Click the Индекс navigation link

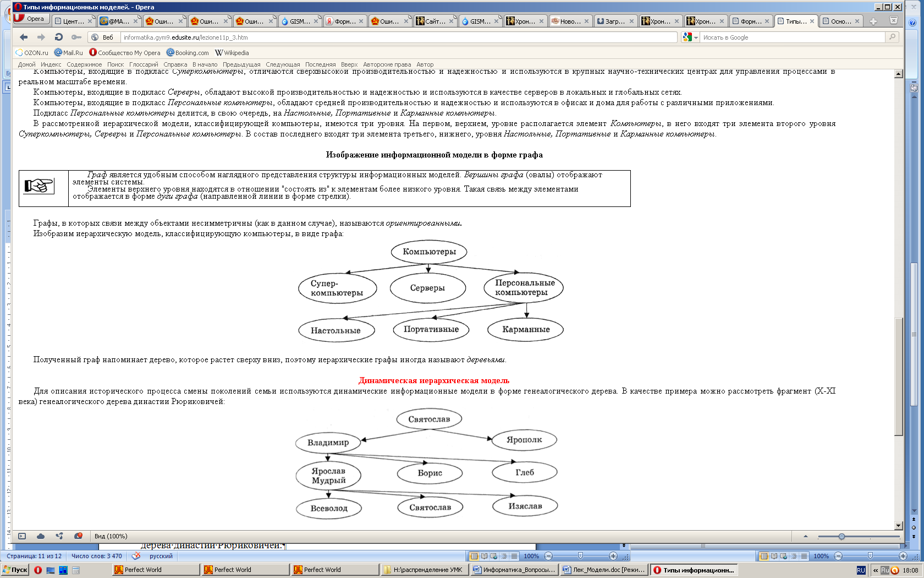click(51, 64)
